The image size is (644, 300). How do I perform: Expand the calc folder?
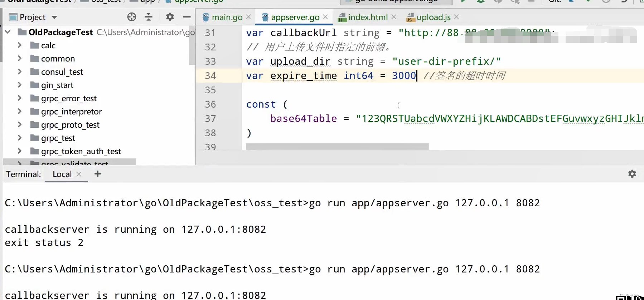[20, 45]
